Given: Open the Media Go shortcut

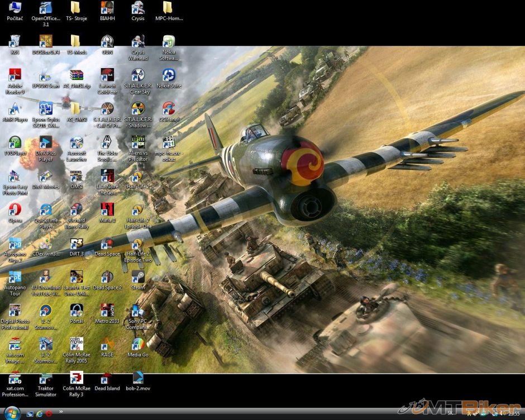Looking at the screenshot, I should coord(138,345).
